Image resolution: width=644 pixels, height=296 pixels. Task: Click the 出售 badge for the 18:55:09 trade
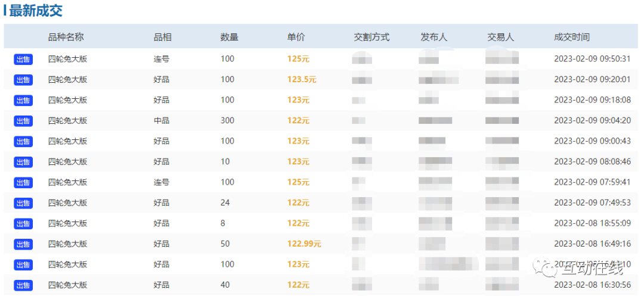[x=23, y=224]
